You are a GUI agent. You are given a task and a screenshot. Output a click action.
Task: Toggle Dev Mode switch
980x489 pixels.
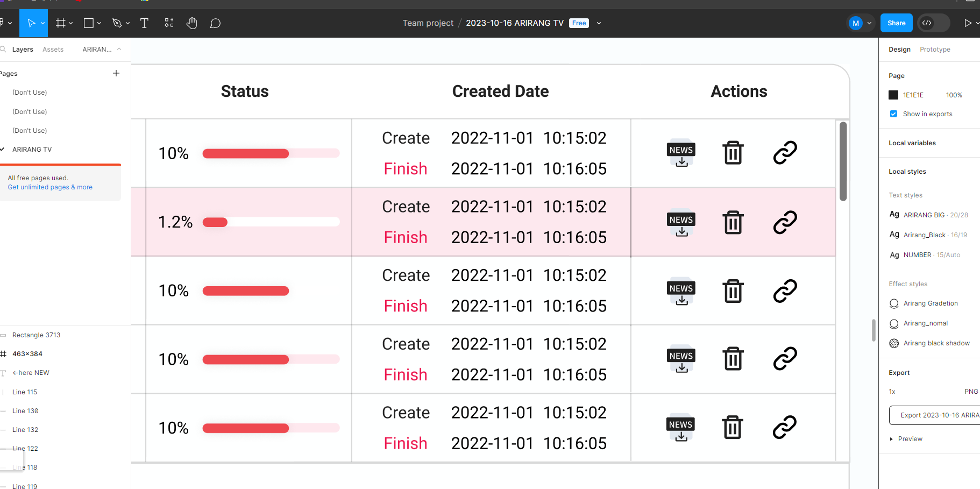(x=934, y=23)
